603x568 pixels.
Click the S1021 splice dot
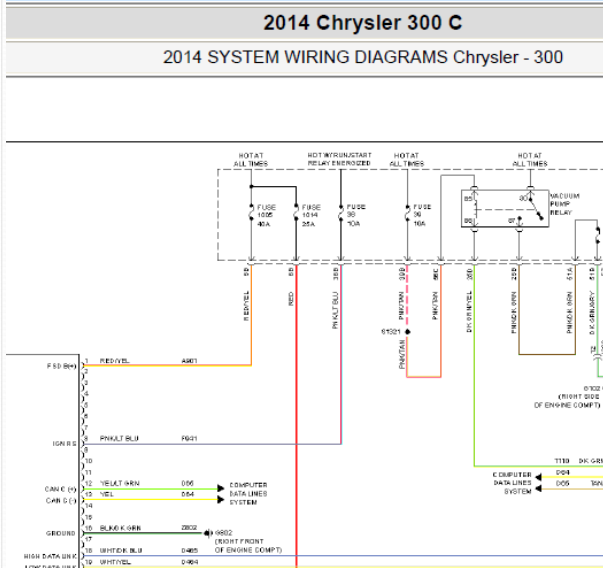(409, 329)
